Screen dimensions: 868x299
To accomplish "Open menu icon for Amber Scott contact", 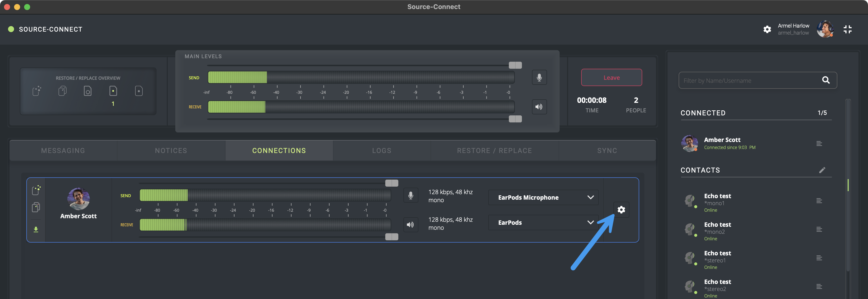I will point(819,144).
